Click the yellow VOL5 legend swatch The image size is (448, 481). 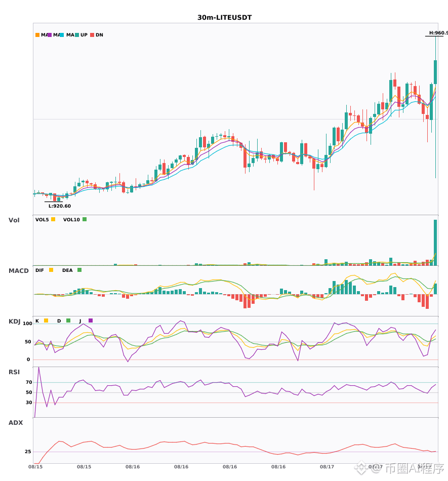53,219
